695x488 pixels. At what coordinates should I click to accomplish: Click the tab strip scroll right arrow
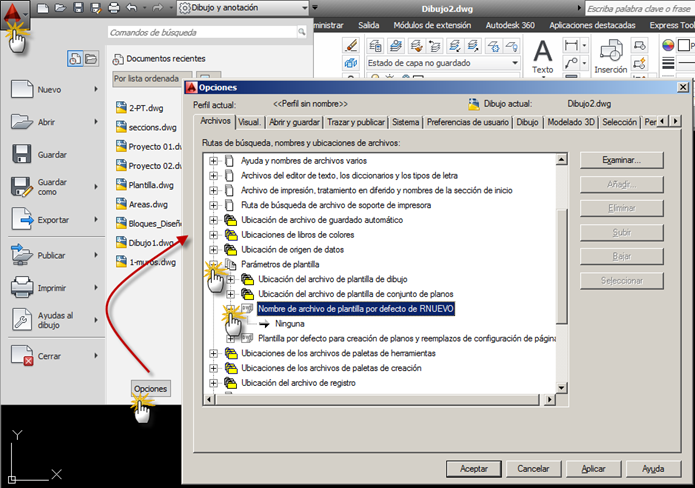pos(675,121)
